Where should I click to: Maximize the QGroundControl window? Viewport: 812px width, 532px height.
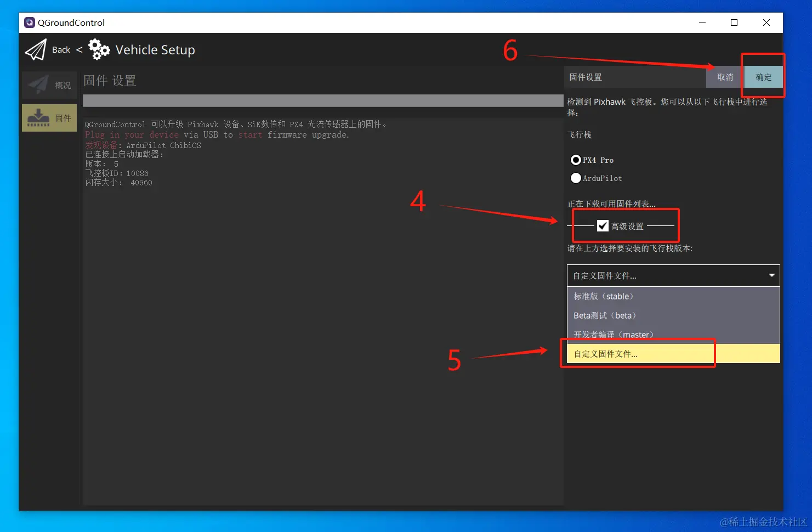pyautogui.click(x=734, y=22)
